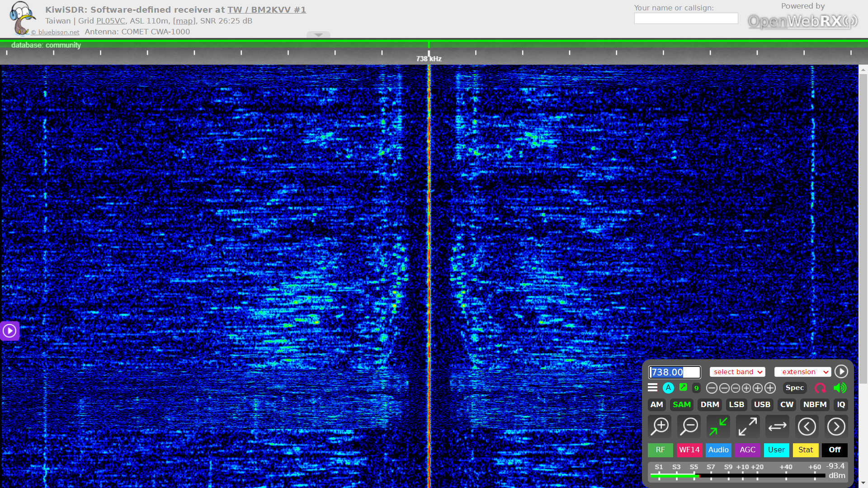Mute audio with the green speaker icon
This screenshot has height=488, width=868.
tap(840, 388)
